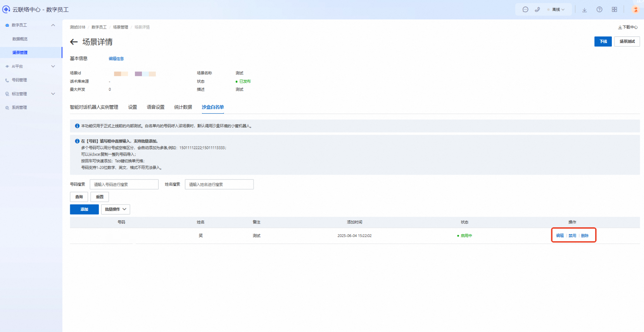Click the 系统管理 gear icon
Viewport: 644px width, 332px height.
coord(7,108)
